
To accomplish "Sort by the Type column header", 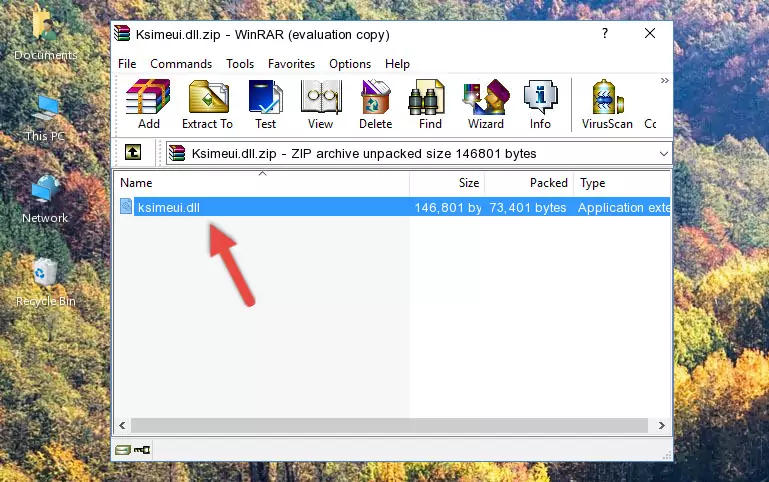I will pos(622,183).
